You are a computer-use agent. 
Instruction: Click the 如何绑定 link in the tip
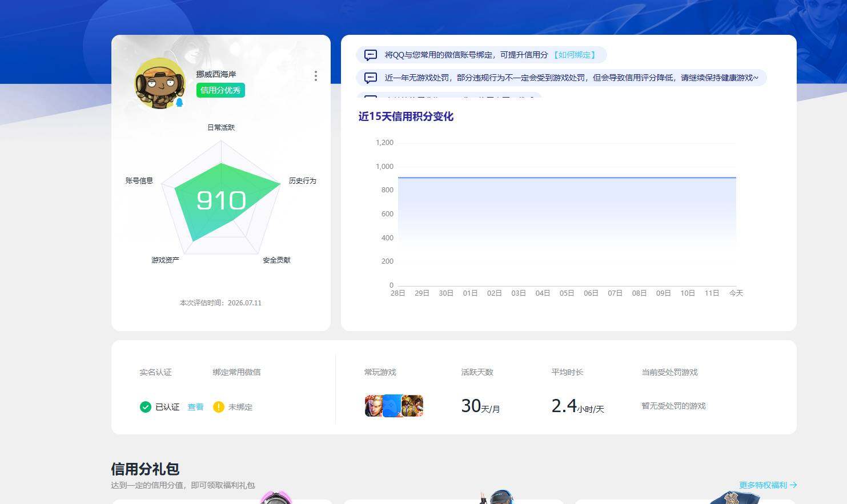pyautogui.click(x=575, y=55)
